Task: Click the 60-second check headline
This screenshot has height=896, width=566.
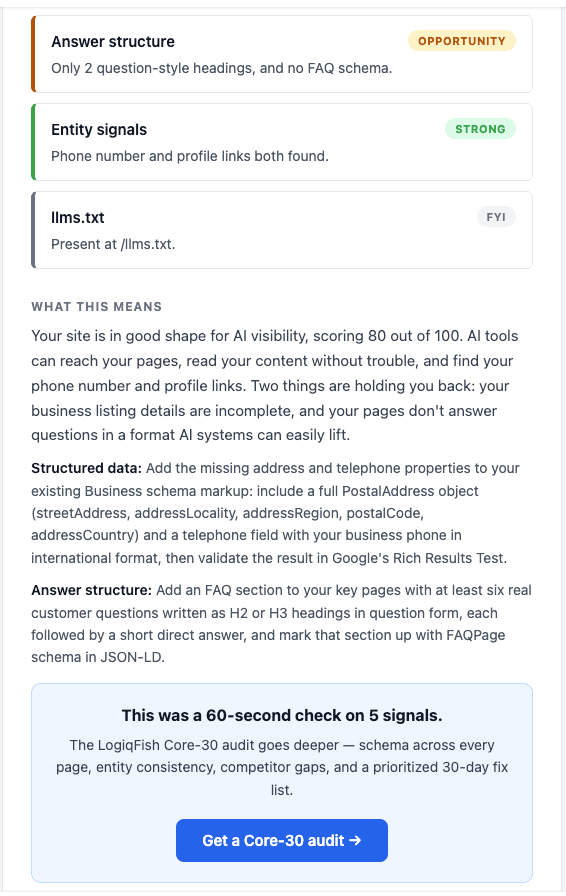Action: [282, 715]
